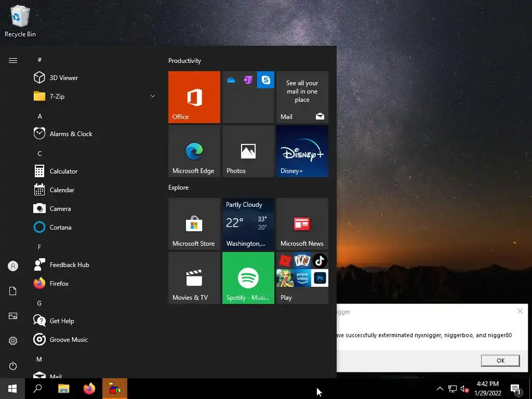Open the Mail tile
The height and width of the screenshot is (399, 532).
coord(302,97)
